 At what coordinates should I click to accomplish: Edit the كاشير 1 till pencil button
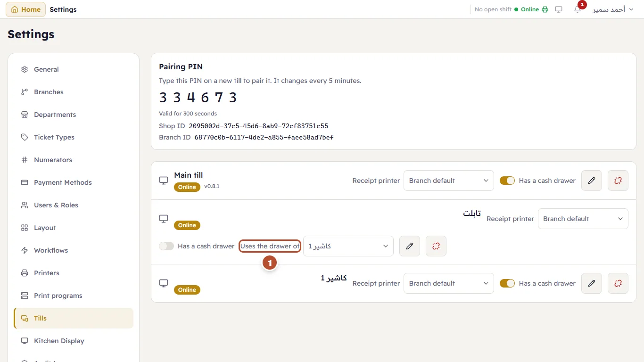coord(592,283)
